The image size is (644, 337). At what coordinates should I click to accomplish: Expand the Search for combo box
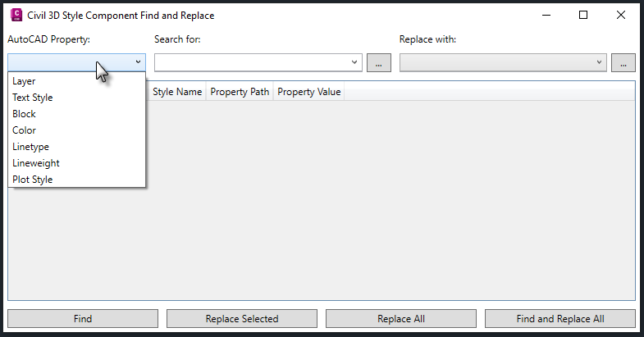click(354, 62)
